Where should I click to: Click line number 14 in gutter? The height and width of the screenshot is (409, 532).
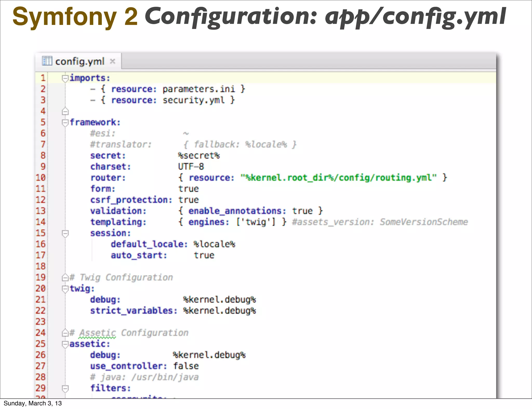[x=41, y=222]
